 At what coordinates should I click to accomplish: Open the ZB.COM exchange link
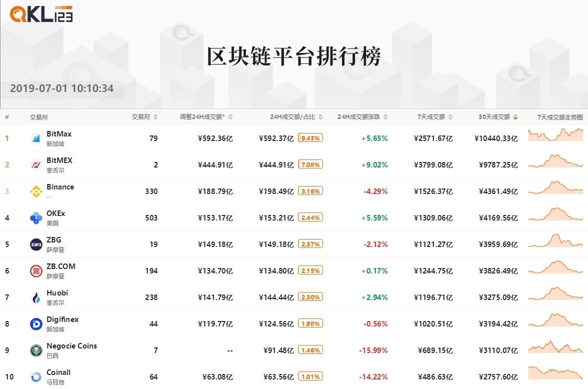(x=61, y=266)
